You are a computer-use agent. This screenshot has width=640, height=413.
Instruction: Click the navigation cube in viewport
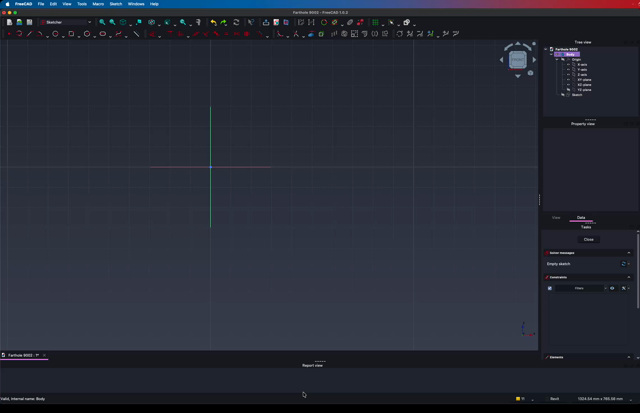(517, 60)
